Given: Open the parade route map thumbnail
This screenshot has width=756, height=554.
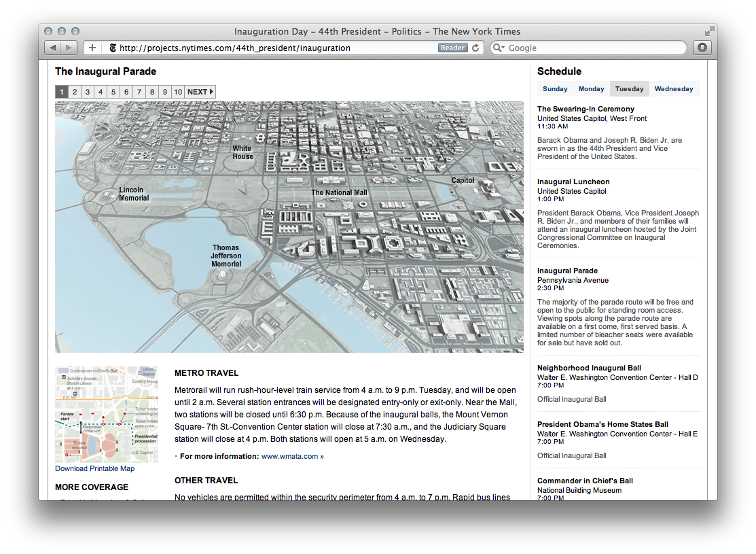Looking at the screenshot, I should click(x=106, y=415).
